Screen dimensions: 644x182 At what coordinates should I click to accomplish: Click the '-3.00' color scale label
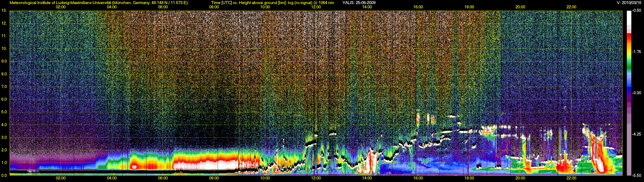coord(637,93)
